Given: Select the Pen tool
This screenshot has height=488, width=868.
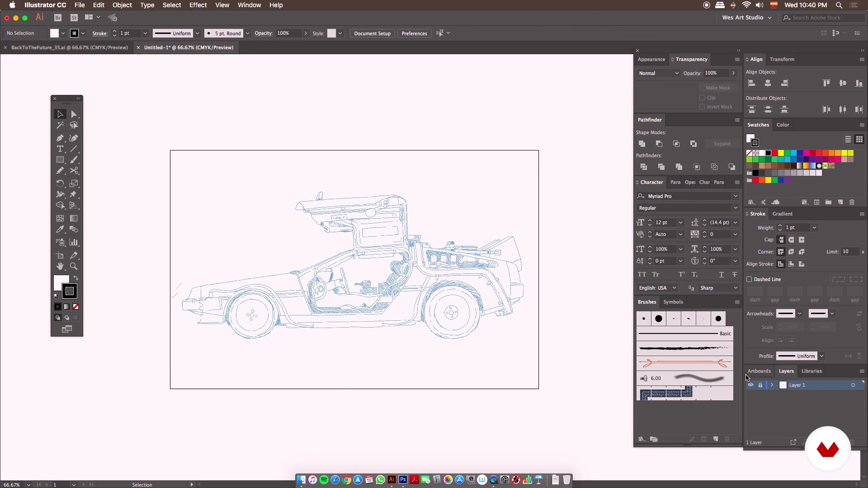Looking at the screenshot, I should pyautogui.click(x=60, y=138).
